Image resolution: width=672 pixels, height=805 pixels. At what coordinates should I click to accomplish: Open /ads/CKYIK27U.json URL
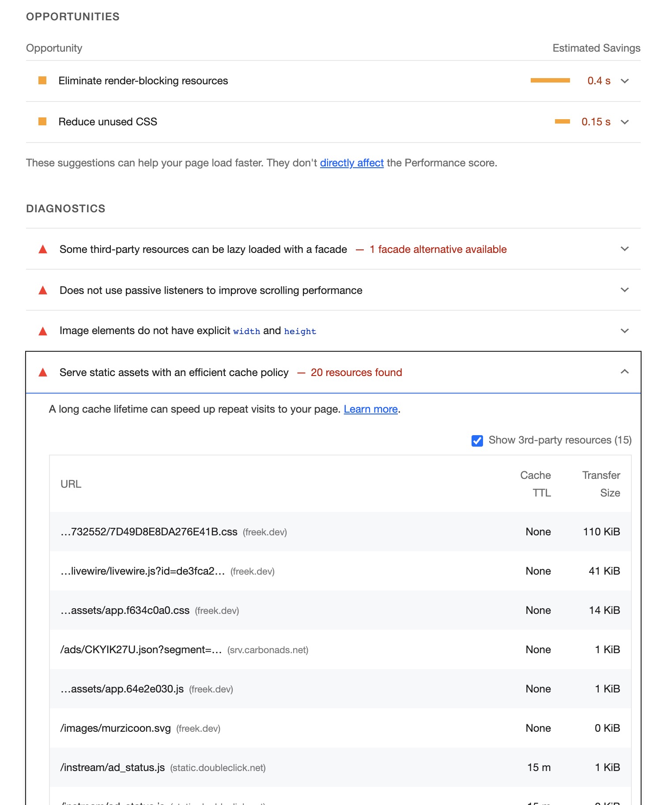pyautogui.click(x=141, y=650)
